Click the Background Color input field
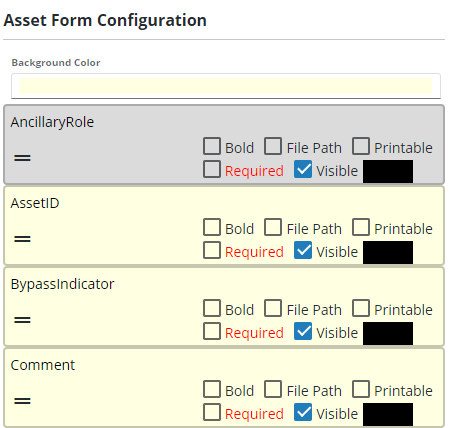The height and width of the screenshot is (428, 451). coord(226,86)
